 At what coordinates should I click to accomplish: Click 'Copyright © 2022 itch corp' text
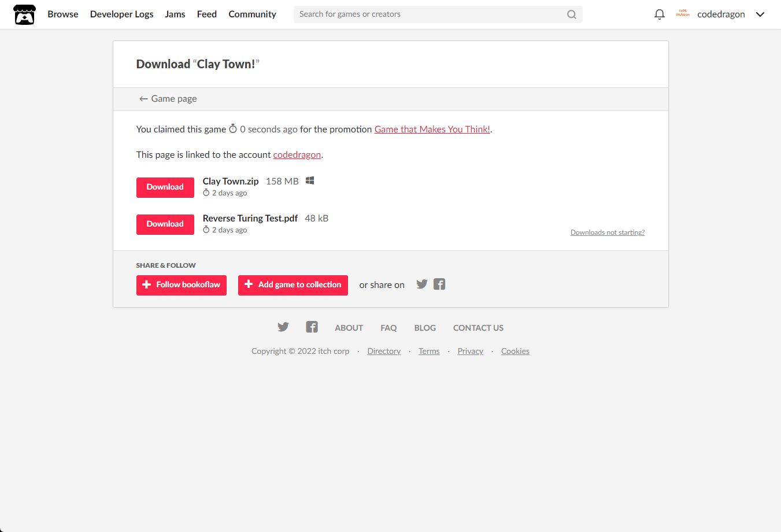click(301, 351)
